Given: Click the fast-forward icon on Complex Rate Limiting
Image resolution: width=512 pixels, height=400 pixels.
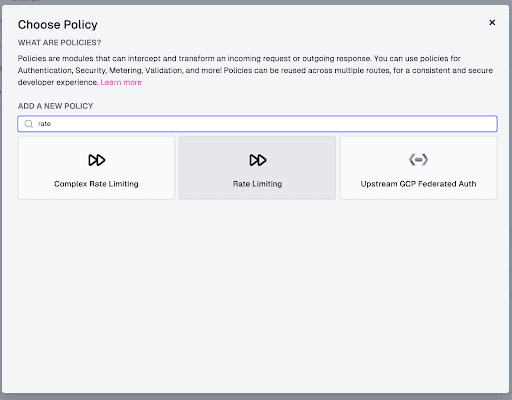Looking at the screenshot, I should [x=97, y=160].
